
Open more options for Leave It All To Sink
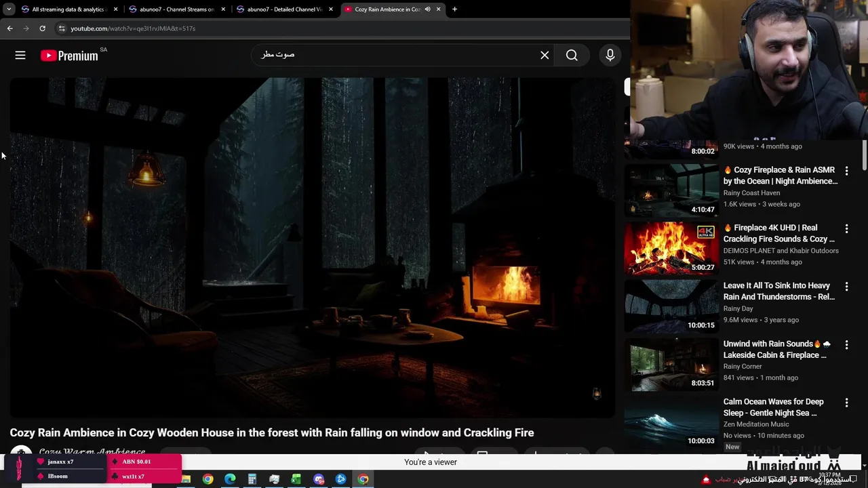click(846, 287)
